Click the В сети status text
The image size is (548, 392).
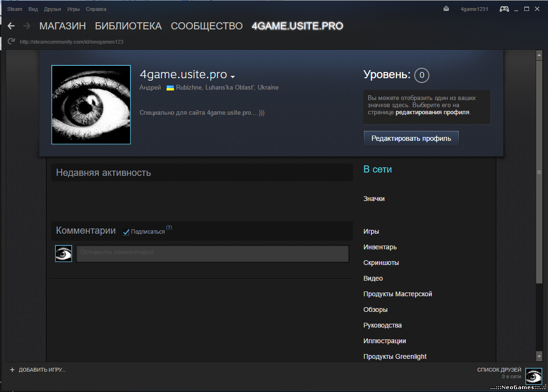coord(378,169)
